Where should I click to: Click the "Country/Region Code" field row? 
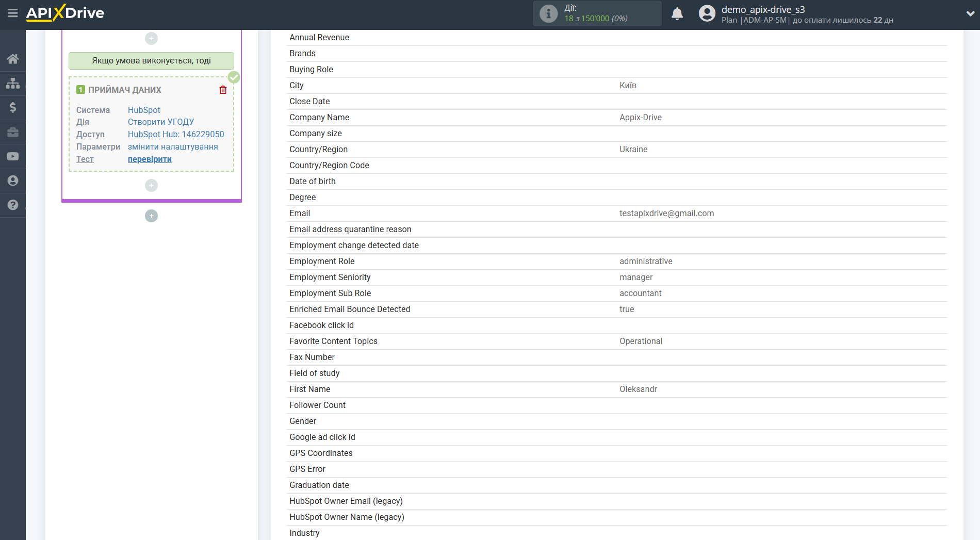click(617, 165)
